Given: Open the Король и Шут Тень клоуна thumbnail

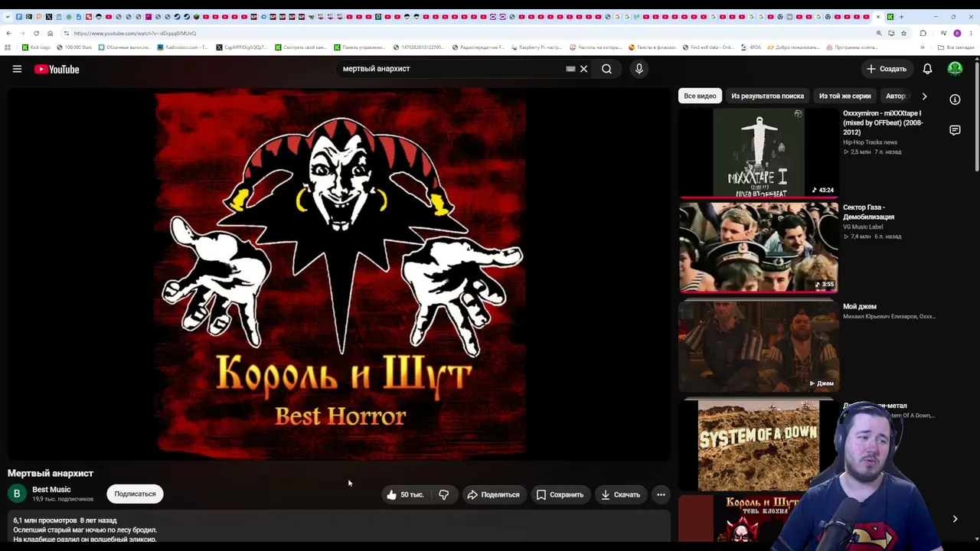Looking at the screenshot, I should [x=759, y=519].
